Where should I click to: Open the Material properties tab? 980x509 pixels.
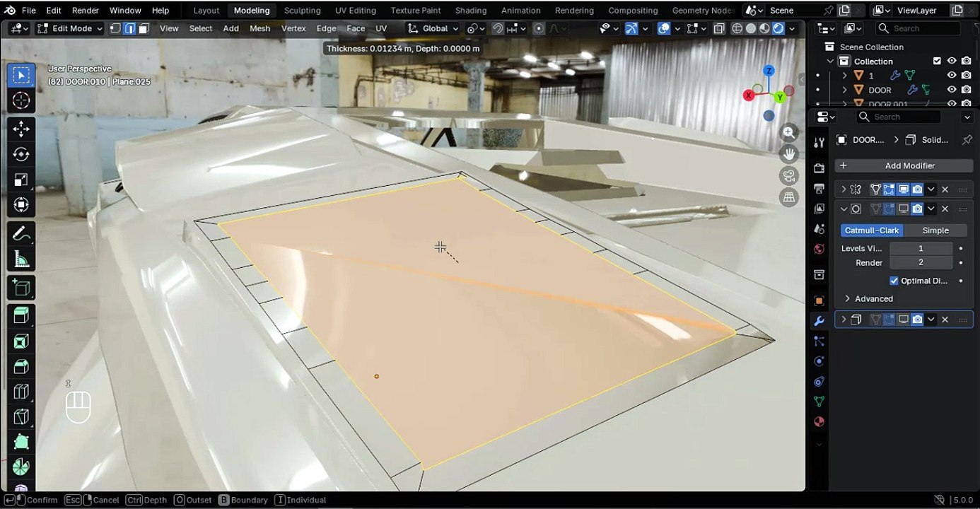(x=819, y=421)
